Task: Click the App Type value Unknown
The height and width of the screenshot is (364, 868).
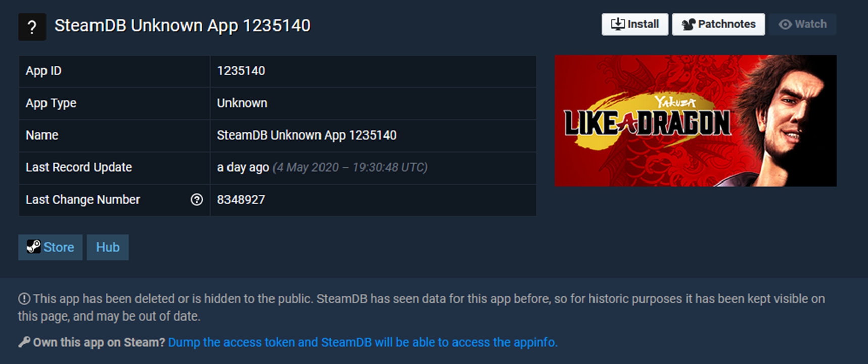Action: [242, 103]
